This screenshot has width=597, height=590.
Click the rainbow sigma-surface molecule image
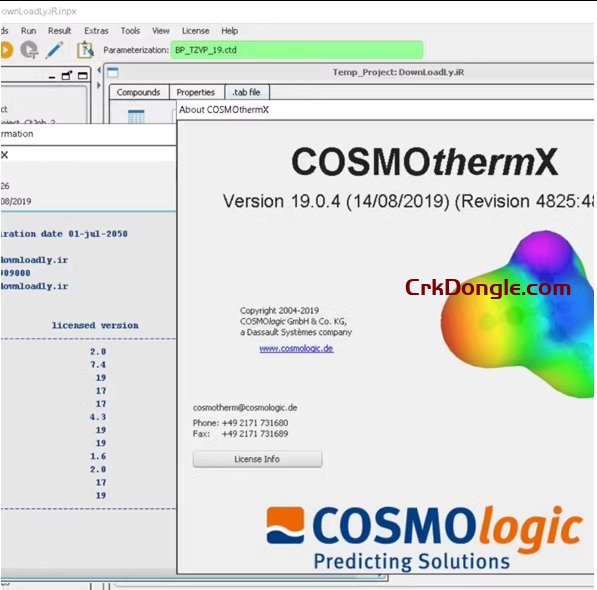click(x=518, y=314)
